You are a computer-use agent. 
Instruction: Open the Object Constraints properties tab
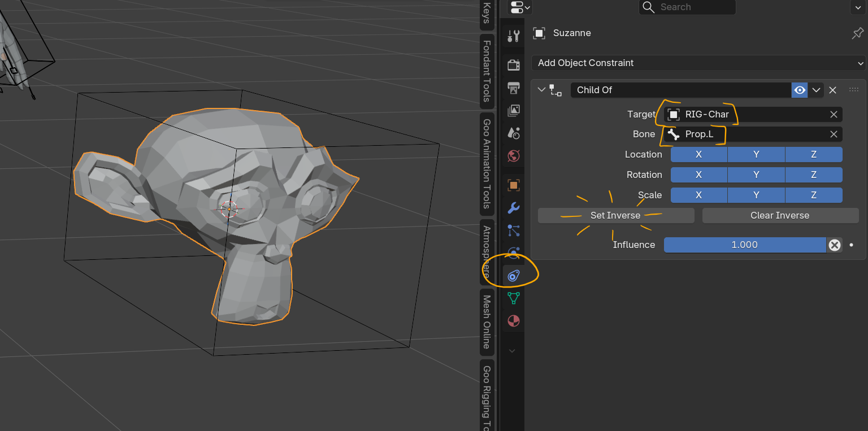coord(513,276)
